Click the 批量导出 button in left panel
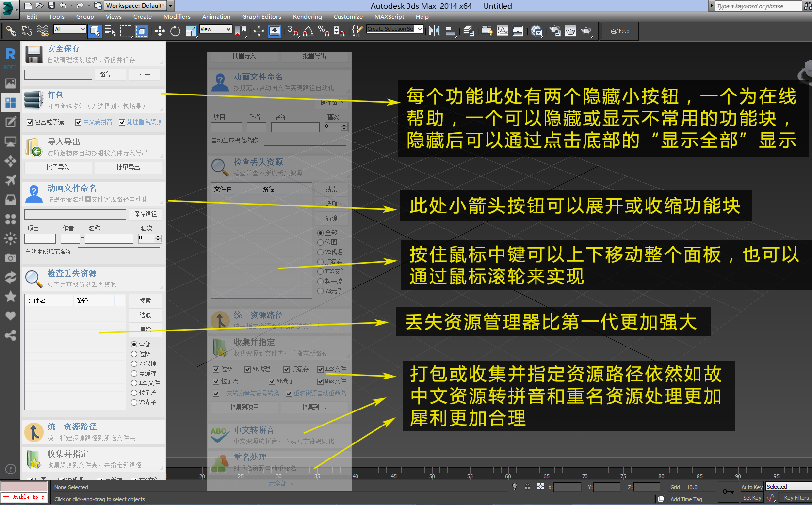Viewport: 812px width, 505px height. [128, 168]
